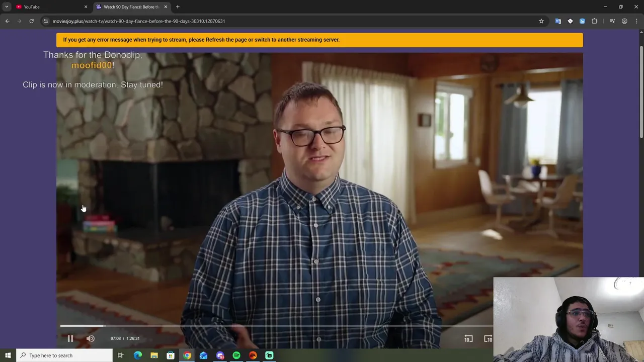Open the blue image extension icon

click(x=582, y=21)
